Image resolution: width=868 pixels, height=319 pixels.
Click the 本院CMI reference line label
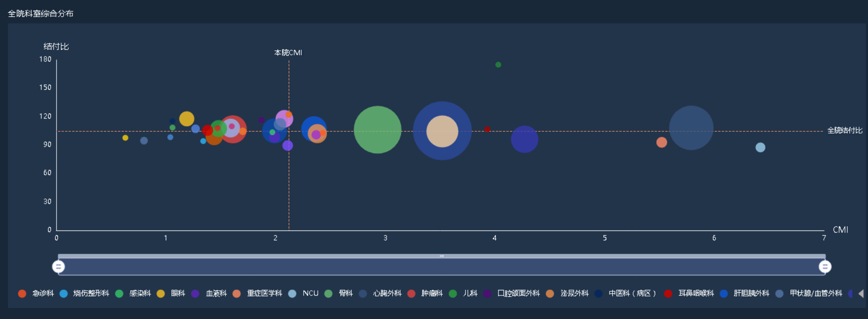click(x=288, y=53)
